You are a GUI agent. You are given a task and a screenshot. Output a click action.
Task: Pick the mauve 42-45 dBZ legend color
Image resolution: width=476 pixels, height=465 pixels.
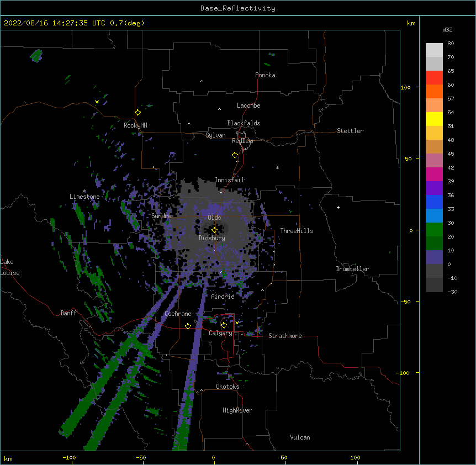point(434,160)
